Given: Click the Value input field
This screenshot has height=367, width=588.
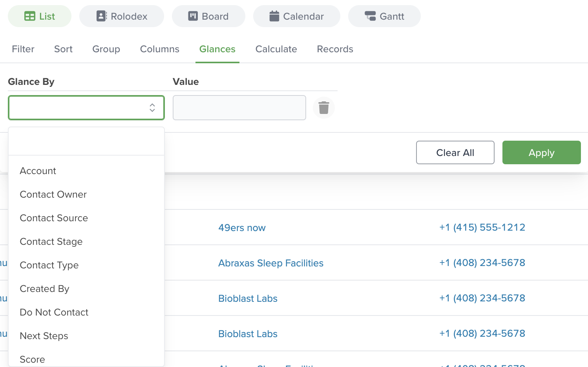Looking at the screenshot, I should click(239, 108).
